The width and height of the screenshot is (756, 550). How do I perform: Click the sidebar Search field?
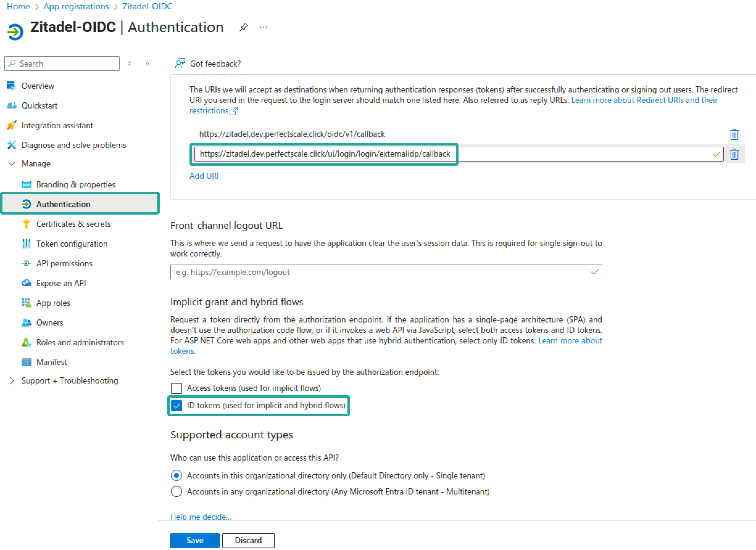(x=62, y=63)
